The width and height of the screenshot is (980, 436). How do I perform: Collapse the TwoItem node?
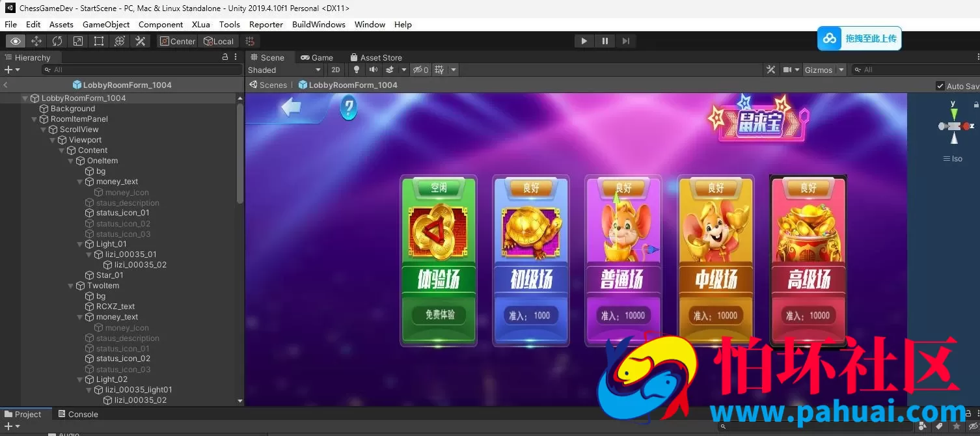71,286
